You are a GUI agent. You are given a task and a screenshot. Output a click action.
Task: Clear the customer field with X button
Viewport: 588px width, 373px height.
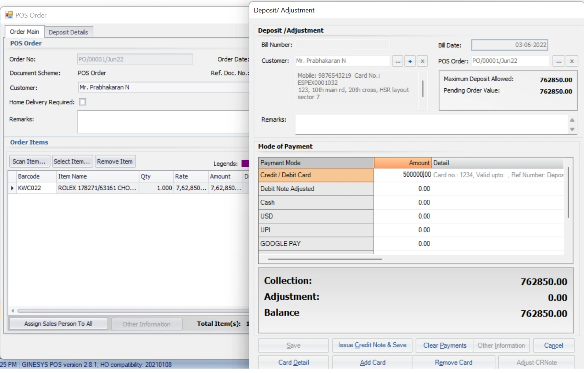(422, 61)
